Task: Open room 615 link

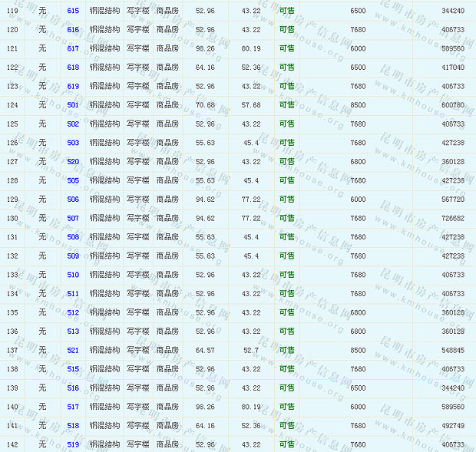Action: [x=73, y=11]
